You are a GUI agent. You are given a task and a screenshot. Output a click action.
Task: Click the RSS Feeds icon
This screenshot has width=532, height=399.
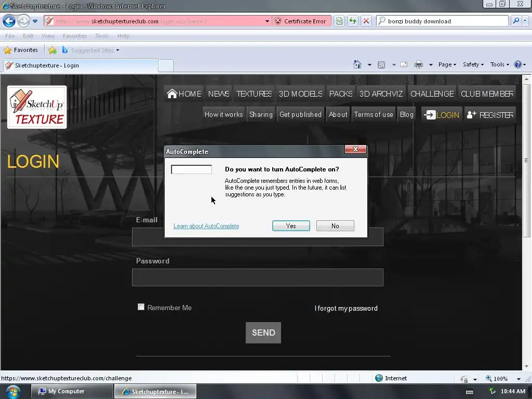point(381,64)
